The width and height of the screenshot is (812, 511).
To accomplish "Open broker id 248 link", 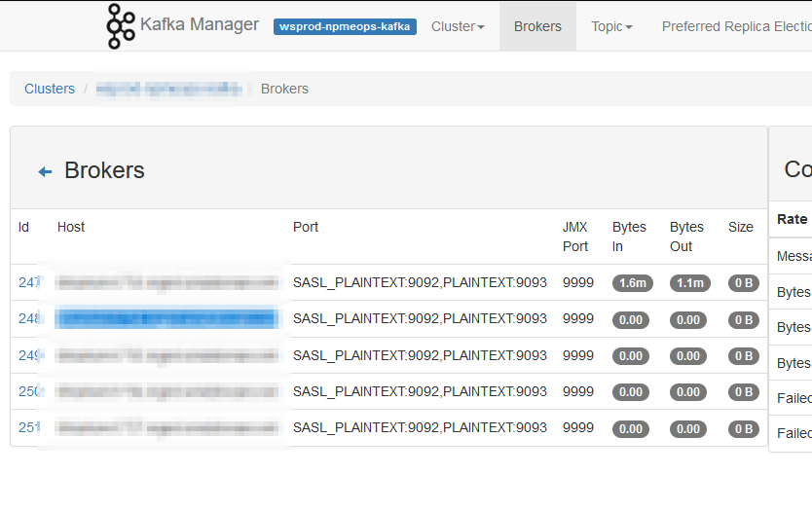I will [29, 319].
